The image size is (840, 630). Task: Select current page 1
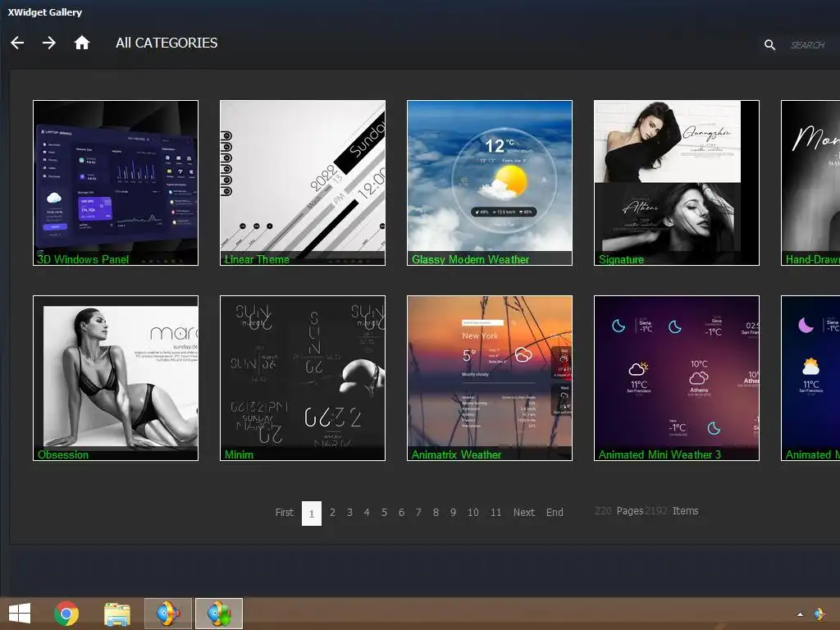tap(312, 514)
